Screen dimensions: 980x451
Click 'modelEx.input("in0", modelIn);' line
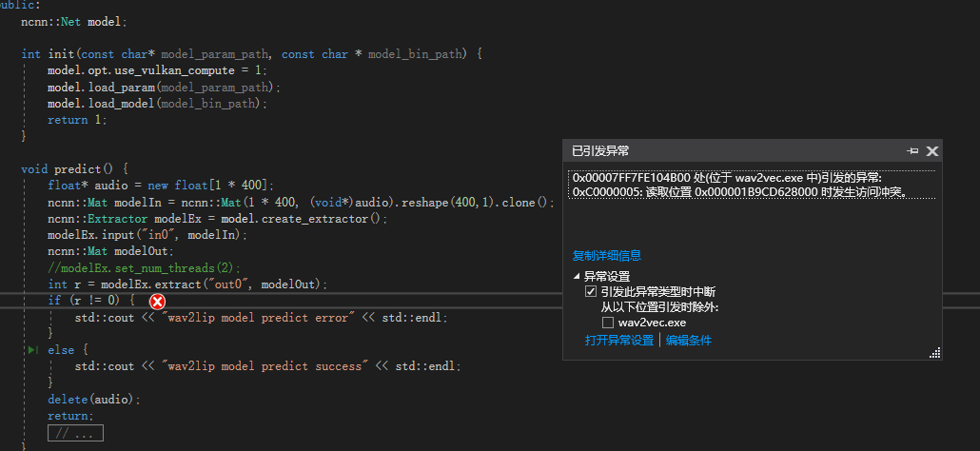point(147,235)
